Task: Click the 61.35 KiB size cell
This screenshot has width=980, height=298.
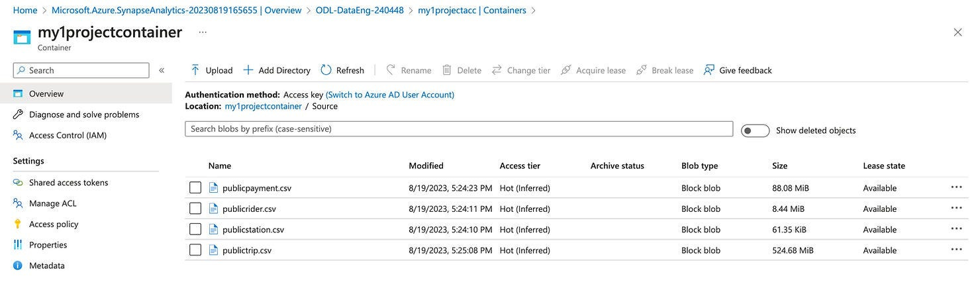Action: [x=791, y=230]
